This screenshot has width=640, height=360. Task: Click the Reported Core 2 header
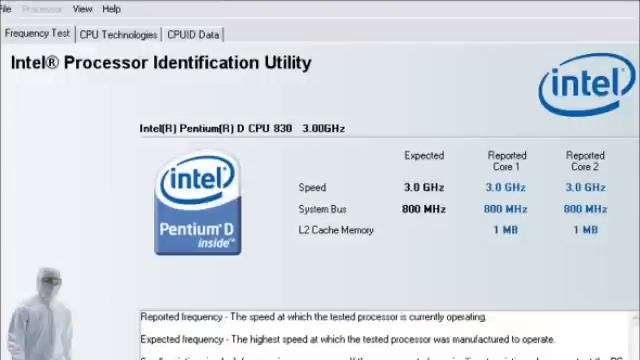585,161
